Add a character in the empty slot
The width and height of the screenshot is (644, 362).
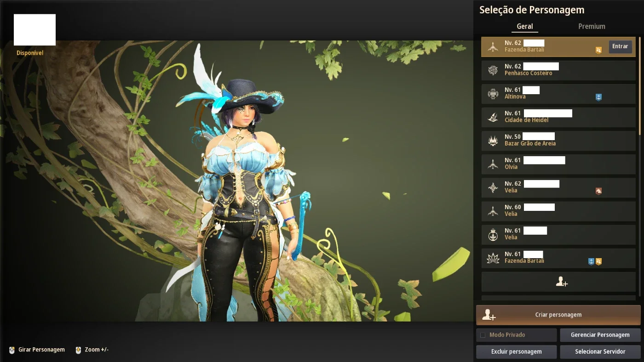pyautogui.click(x=558, y=282)
